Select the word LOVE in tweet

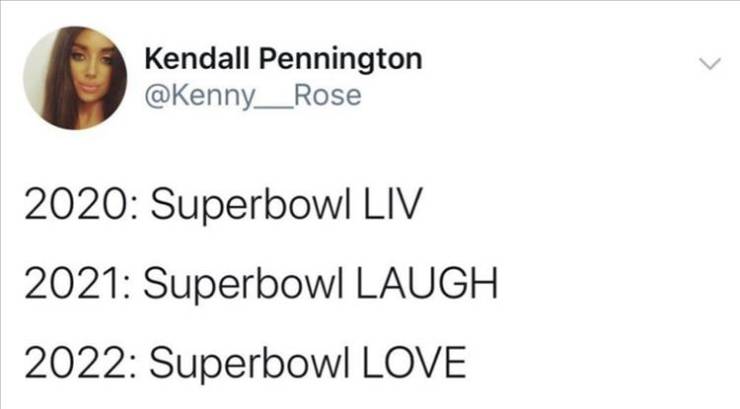pyautogui.click(x=414, y=362)
